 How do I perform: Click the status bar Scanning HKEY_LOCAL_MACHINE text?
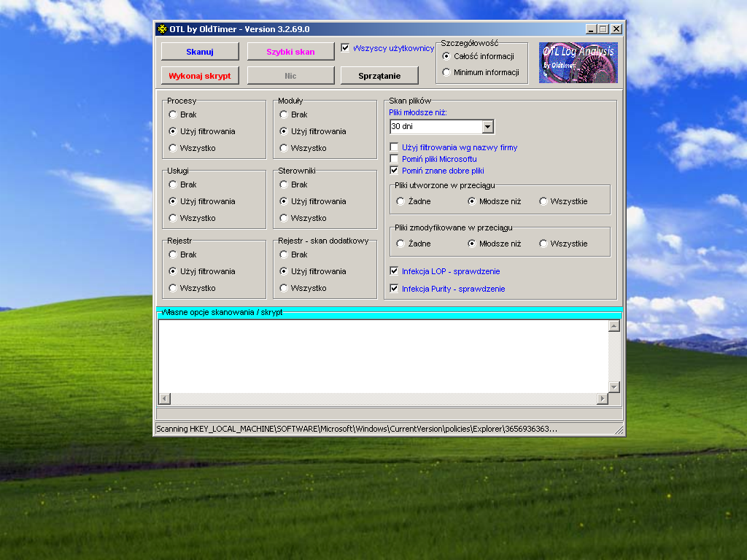[357, 429]
